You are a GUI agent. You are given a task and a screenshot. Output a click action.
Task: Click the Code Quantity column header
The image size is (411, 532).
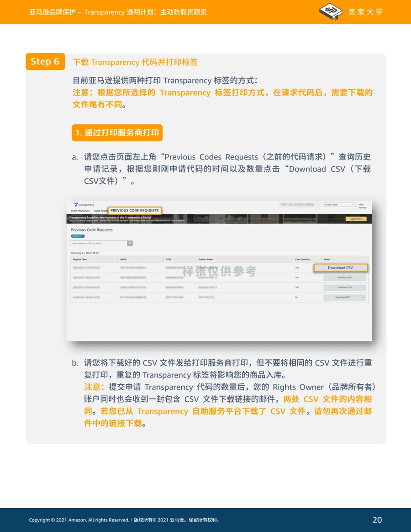(302, 259)
